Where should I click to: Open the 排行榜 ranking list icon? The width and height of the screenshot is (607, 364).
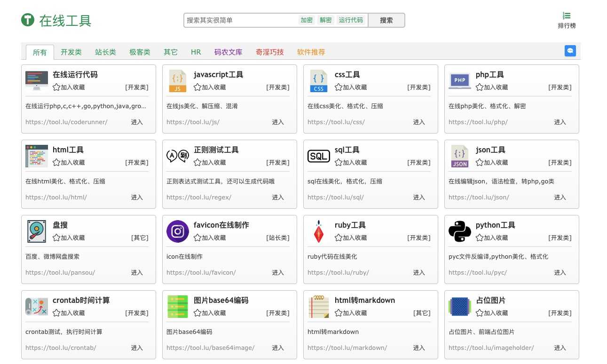567,16
